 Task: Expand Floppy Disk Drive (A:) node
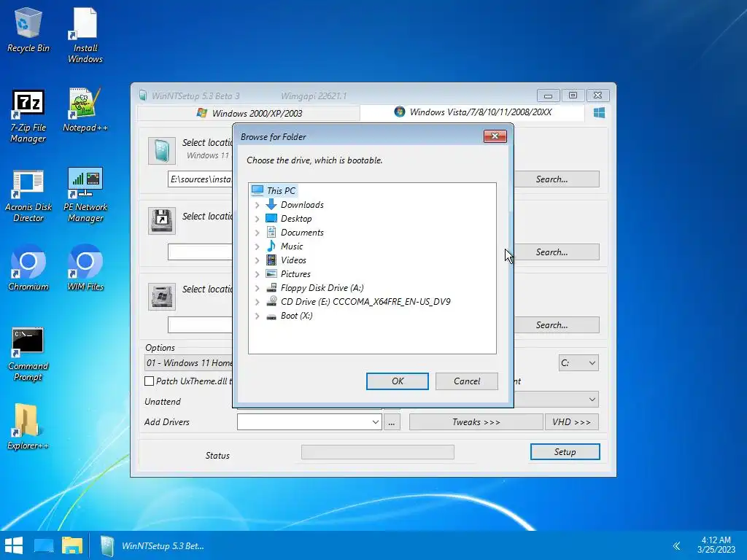[x=258, y=287]
